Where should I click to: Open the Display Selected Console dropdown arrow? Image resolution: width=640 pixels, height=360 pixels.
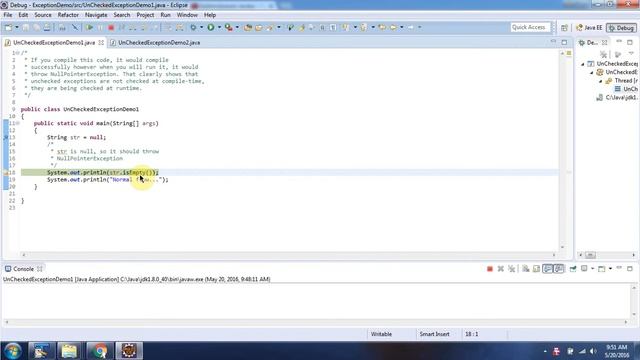click(x=593, y=269)
